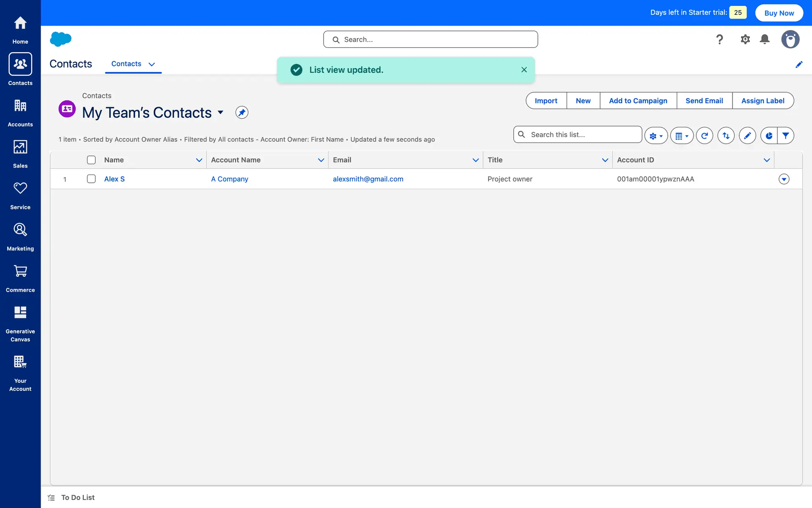Refresh the contacts list
Screen dimensions: 812x508
[704, 136]
